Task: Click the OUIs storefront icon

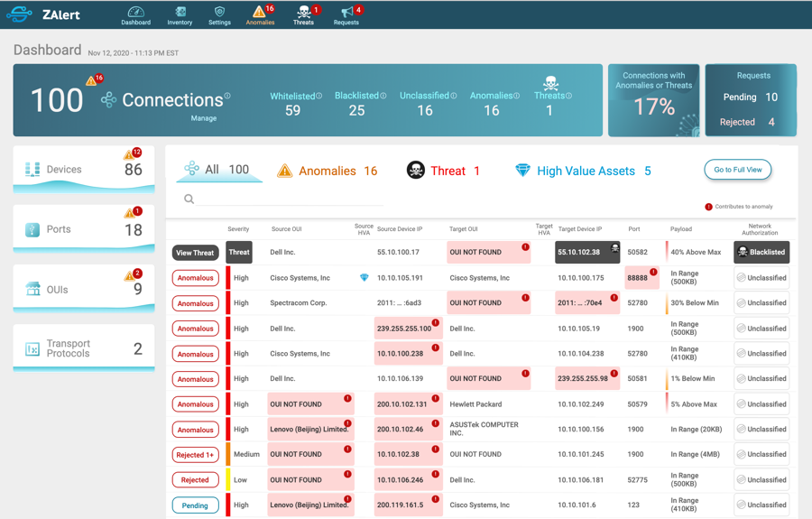Action: coord(33,289)
